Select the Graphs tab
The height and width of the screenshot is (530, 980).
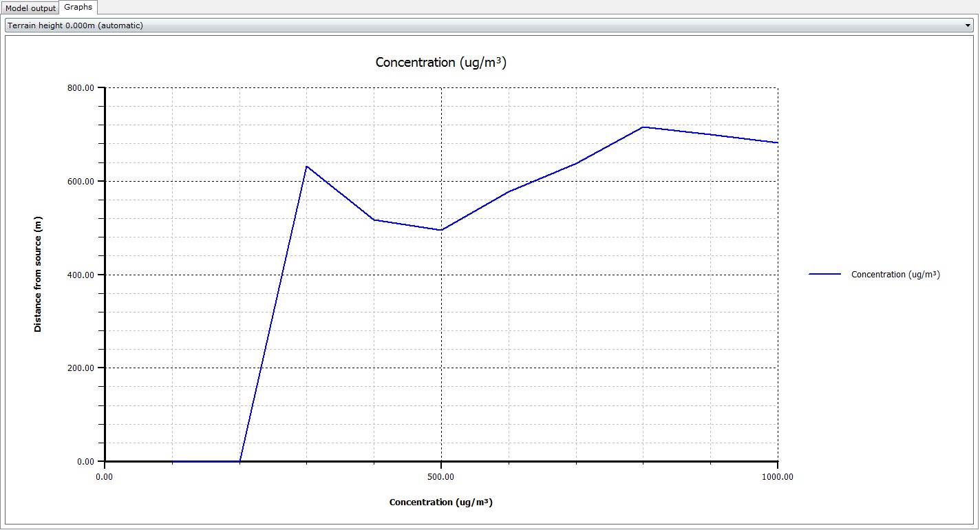pos(78,8)
